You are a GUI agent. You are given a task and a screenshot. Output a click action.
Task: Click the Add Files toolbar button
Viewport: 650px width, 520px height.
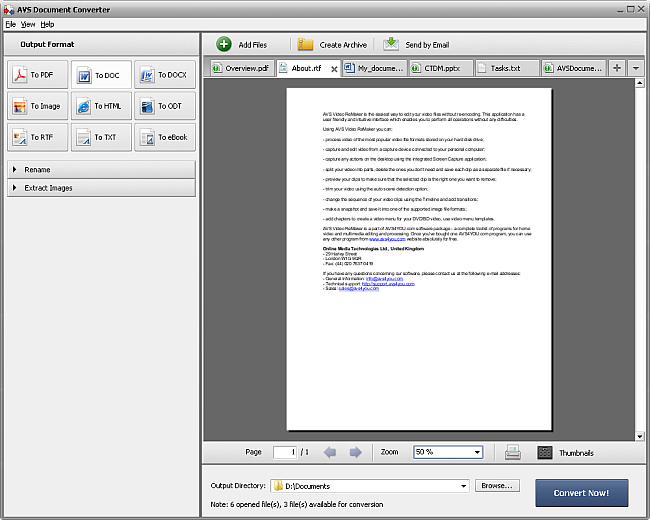click(x=241, y=44)
